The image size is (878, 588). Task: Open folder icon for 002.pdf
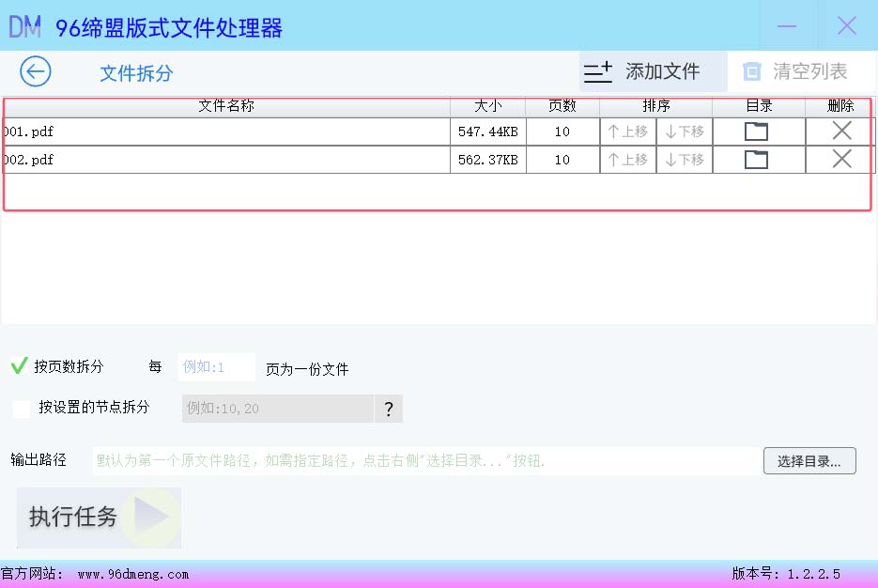coord(756,160)
